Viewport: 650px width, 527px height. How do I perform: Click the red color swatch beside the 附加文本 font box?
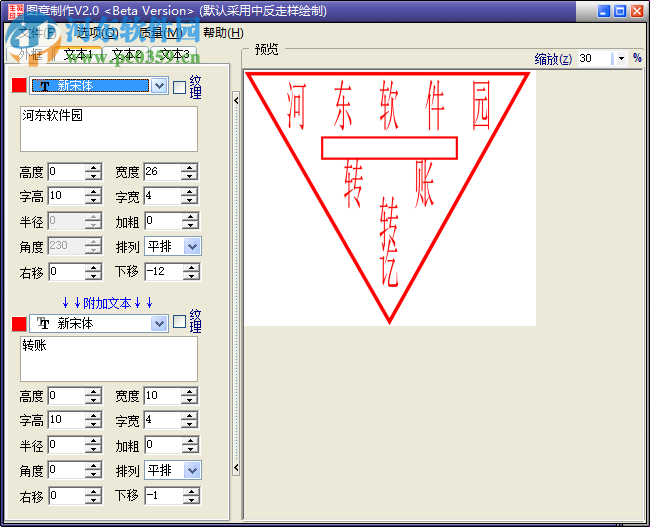[19, 324]
